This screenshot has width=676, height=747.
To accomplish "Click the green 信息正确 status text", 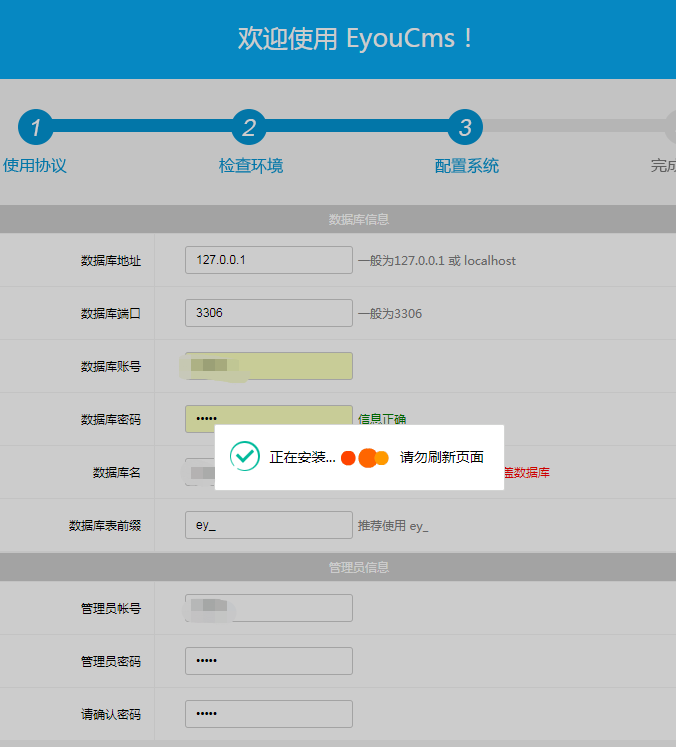I will 382,418.
